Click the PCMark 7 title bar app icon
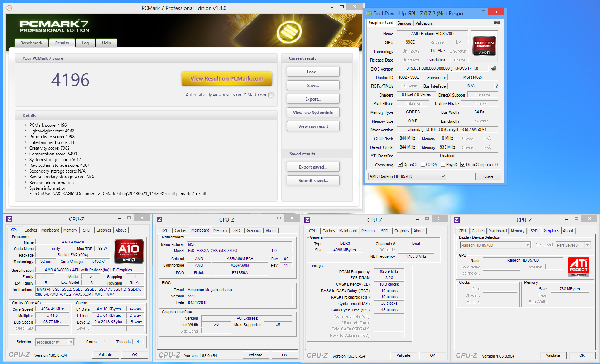 [9, 8]
